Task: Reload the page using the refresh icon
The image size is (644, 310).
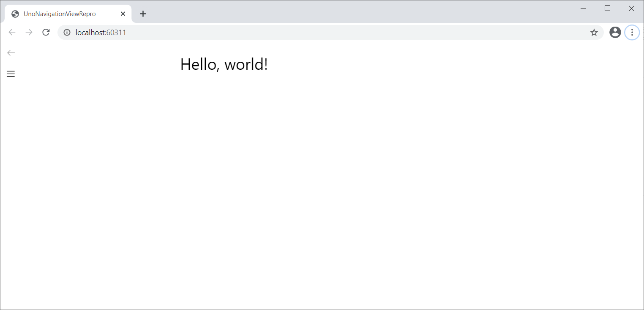Action: point(46,32)
